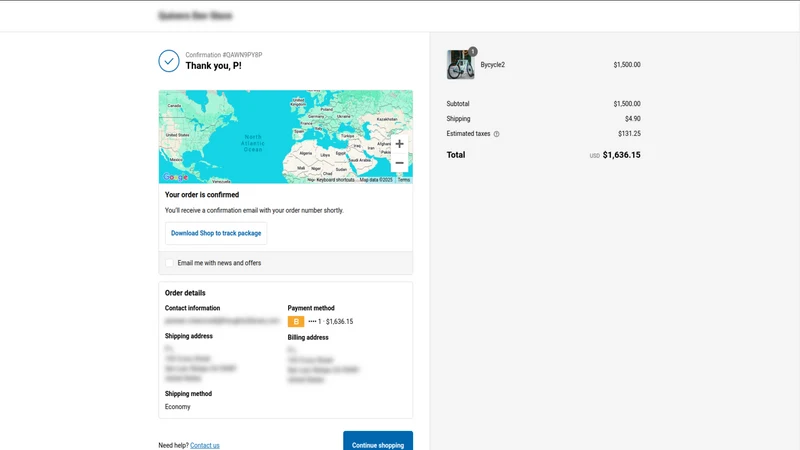Viewport: 800px width, 450px height.
Task: Click the shipping cost $4.90
Action: (x=633, y=119)
